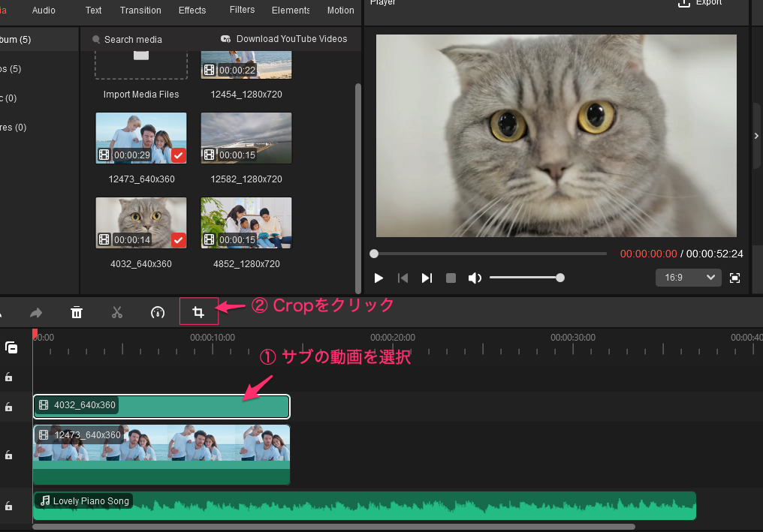Screen dimensions: 763x532
Task: Mute the player volume speaker icon
Action: tap(475, 278)
